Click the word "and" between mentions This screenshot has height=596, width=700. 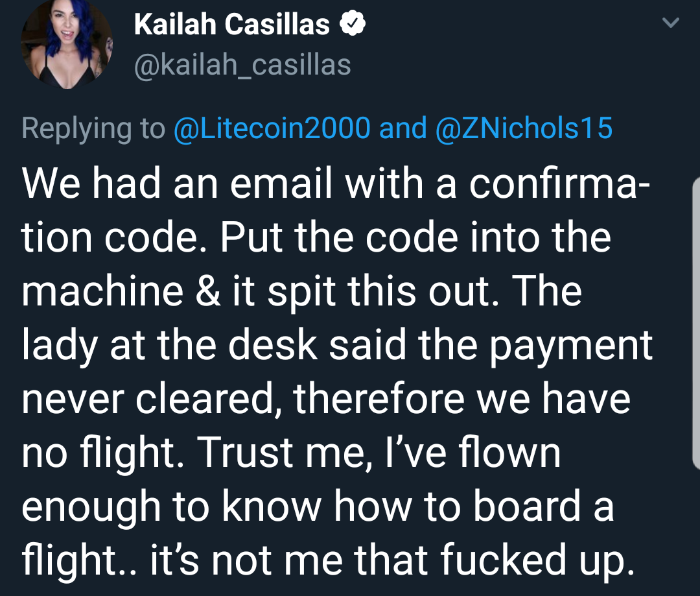[402, 128]
